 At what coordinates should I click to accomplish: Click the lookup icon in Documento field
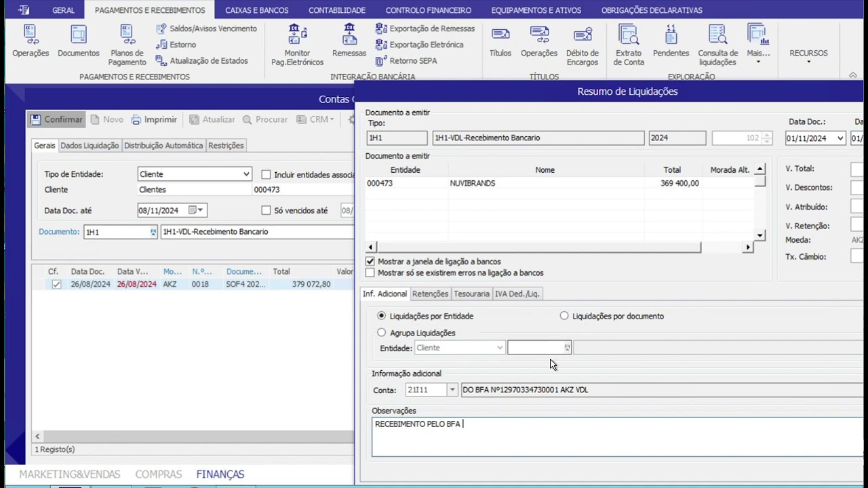point(153,232)
